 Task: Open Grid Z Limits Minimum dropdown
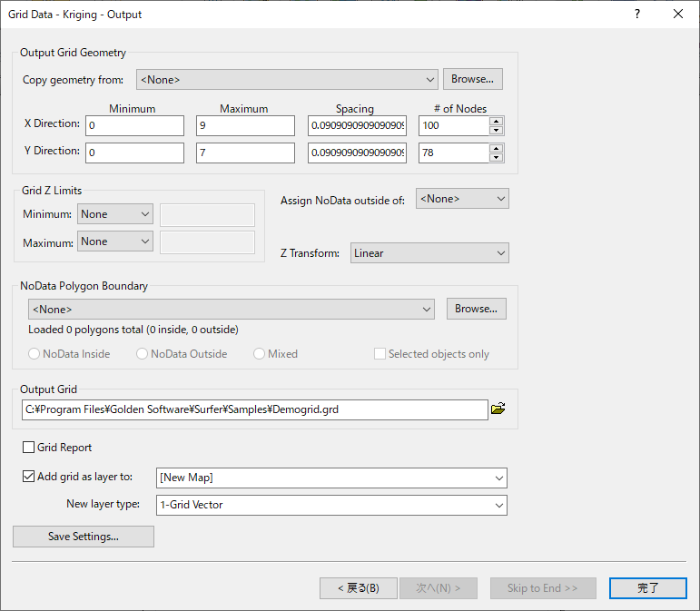pos(115,214)
